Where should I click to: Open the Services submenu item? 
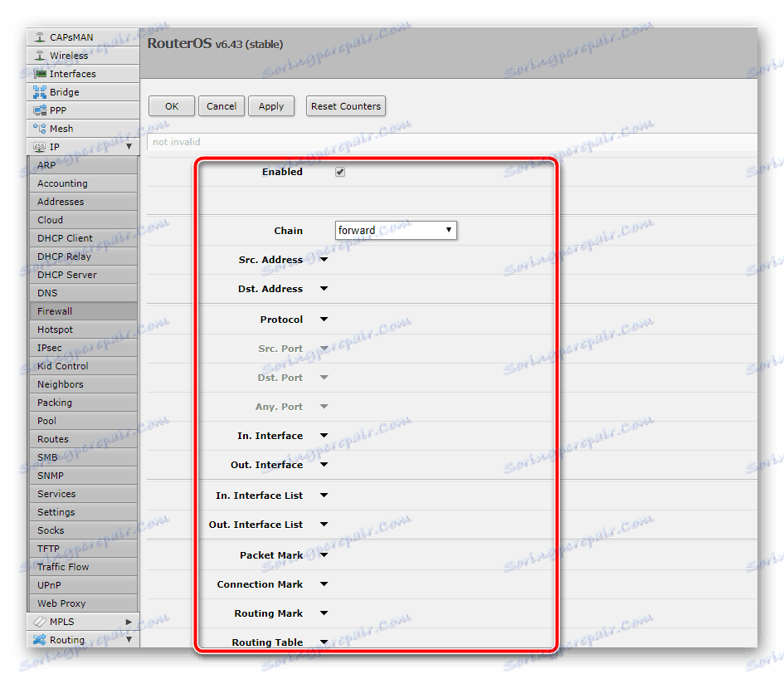click(x=83, y=494)
